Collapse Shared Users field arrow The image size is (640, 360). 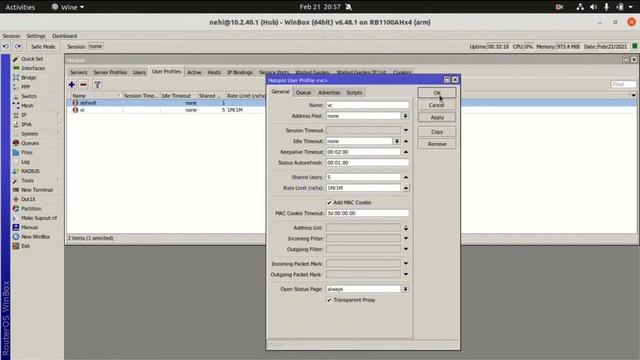click(x=406, y=177)
